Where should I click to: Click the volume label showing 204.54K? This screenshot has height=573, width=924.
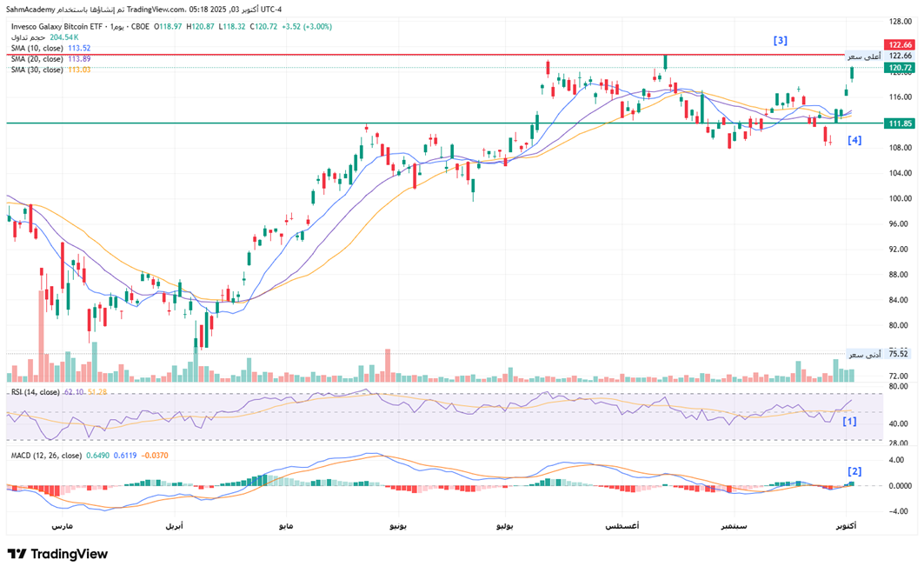(64, 37)
